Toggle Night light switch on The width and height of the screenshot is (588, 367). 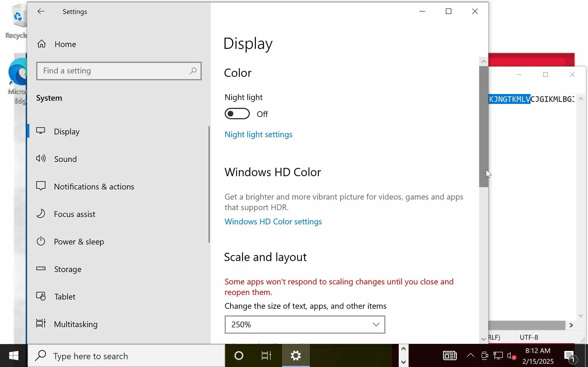[237, 114]
